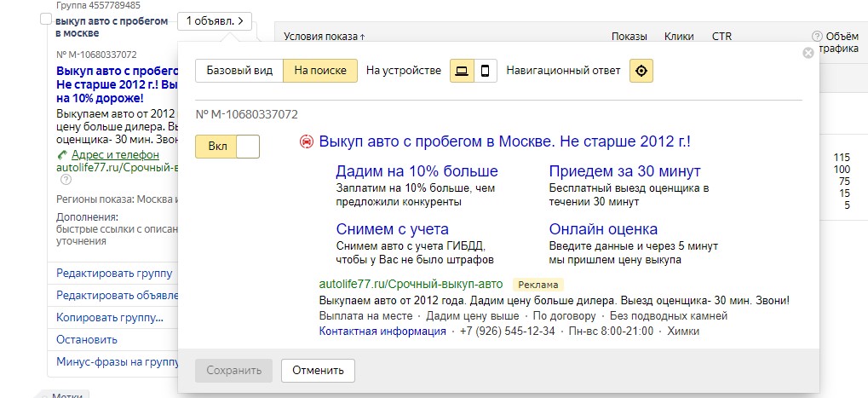Open quick link Снимем с учета
The image size is (868, 398).
click(x=392, y=228)
